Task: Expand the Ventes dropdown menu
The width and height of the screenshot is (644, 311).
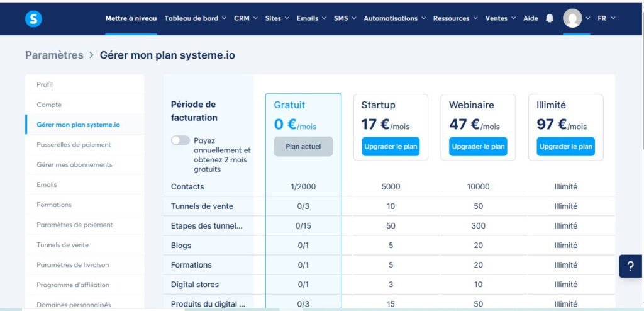Action: [x=500, y=18]
